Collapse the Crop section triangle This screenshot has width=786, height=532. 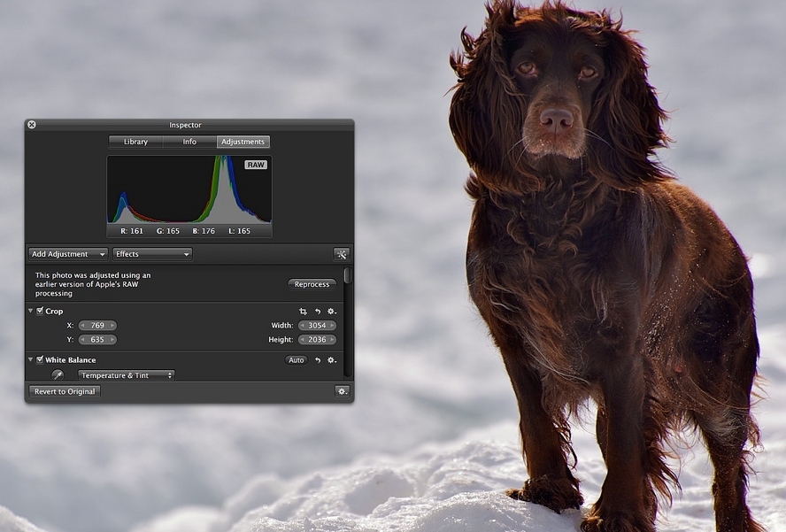(x=31, y=311)
